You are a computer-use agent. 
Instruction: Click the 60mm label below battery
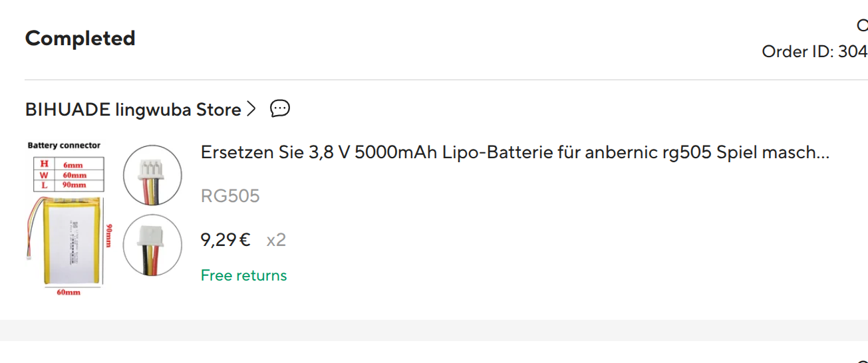coord(68,293)
